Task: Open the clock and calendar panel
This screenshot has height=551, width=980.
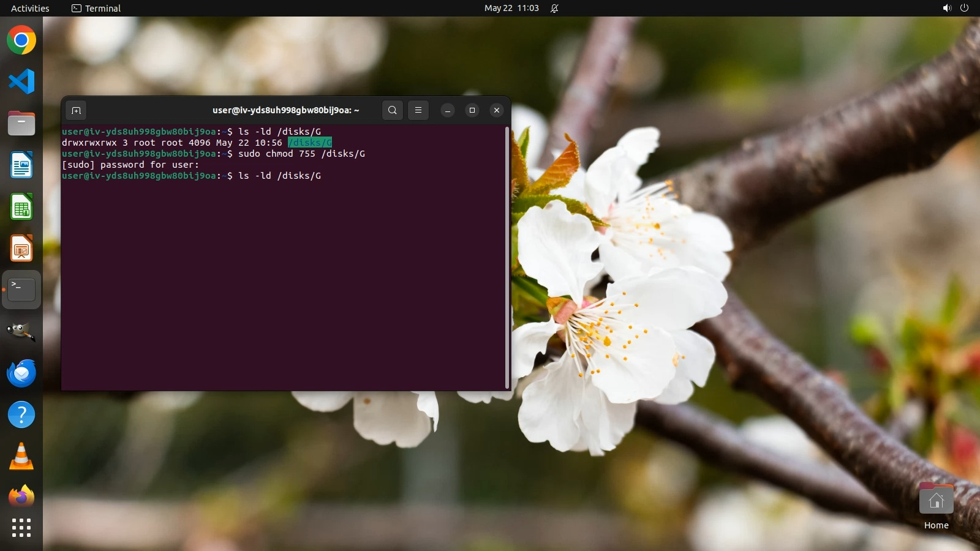Action: 511,8
